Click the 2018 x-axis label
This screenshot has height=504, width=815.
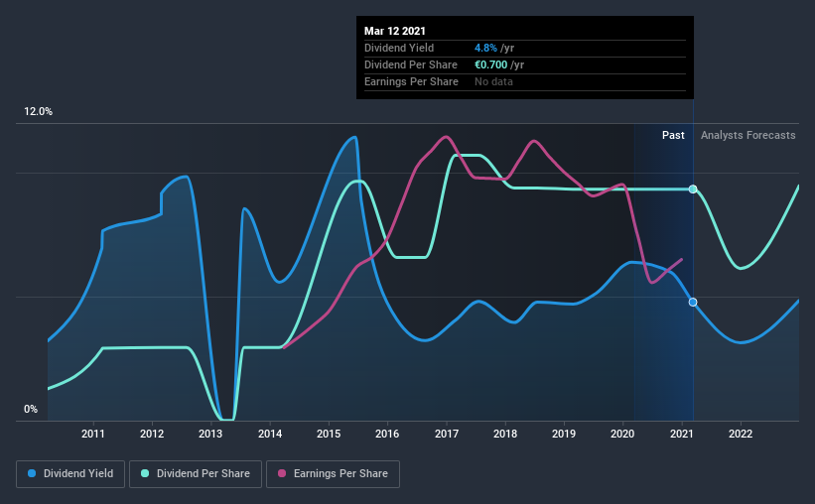click(x=505, y=434)
